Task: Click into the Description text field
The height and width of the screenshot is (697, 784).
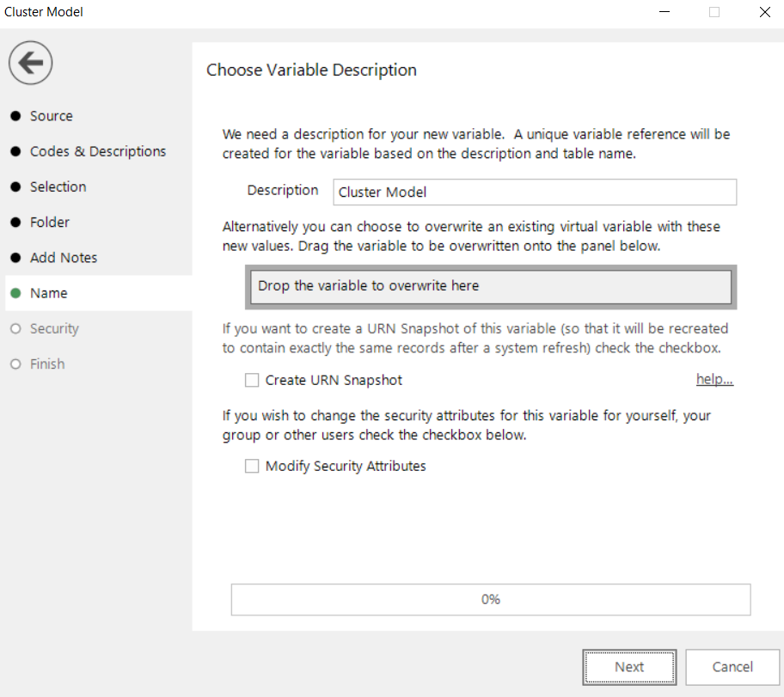Action: [x=535, y=192]
